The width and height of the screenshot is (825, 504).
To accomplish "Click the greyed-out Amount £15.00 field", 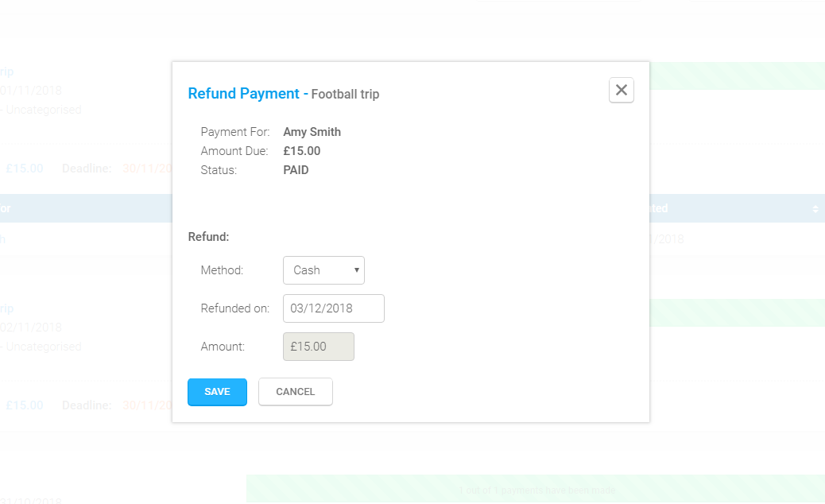I will (x=318, y=347).
